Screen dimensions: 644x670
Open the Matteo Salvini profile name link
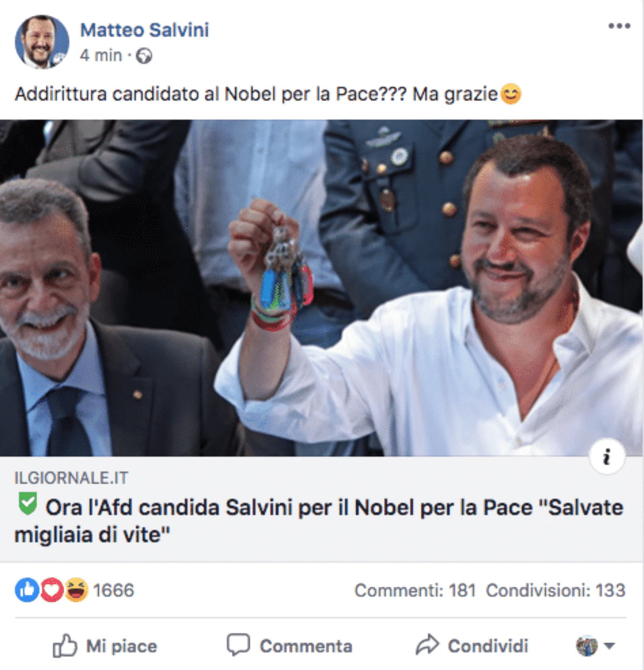click(x=144, y=30)
